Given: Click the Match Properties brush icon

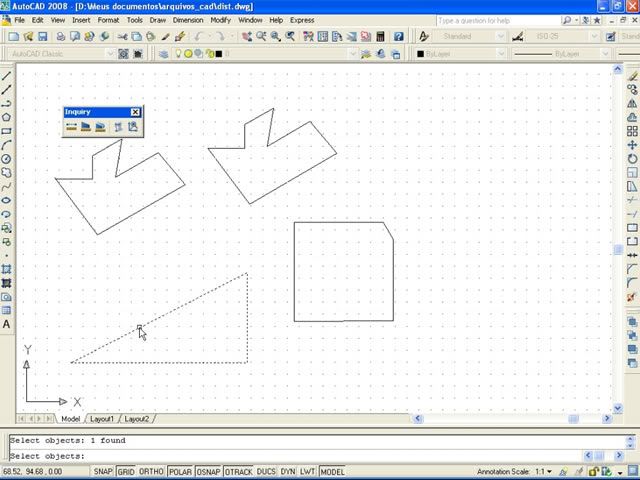Looking at the screenshot, I should (x=165, y=37).
